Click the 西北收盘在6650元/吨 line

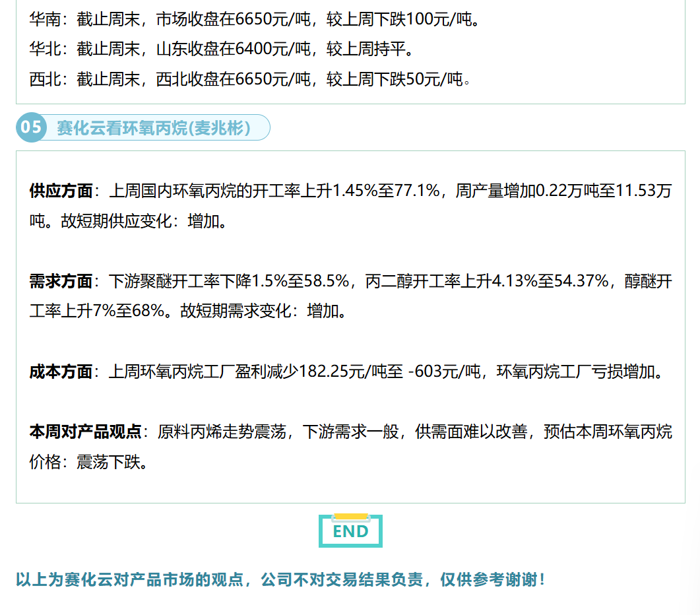pos(249,79)
